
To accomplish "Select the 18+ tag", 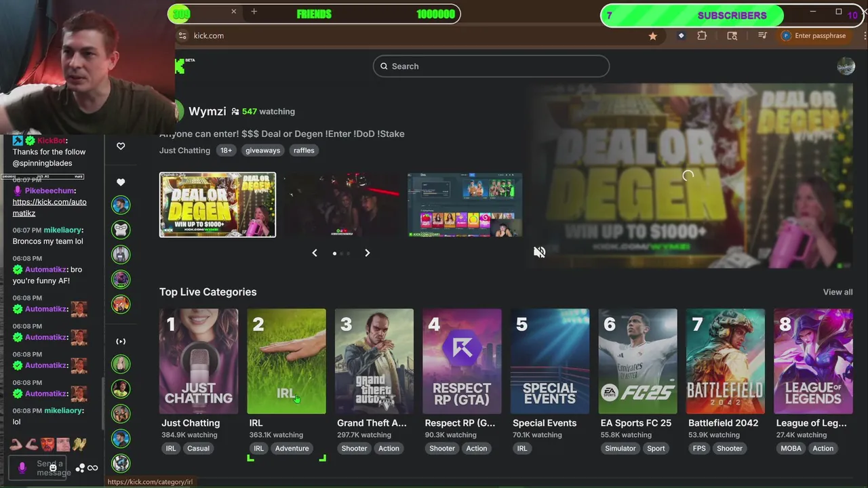I will pos(226,150).
